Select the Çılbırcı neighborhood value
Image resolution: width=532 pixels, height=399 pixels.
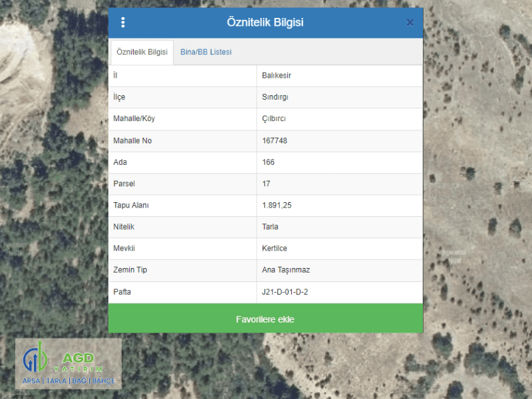pyautogui.click(x=274, y=119)
